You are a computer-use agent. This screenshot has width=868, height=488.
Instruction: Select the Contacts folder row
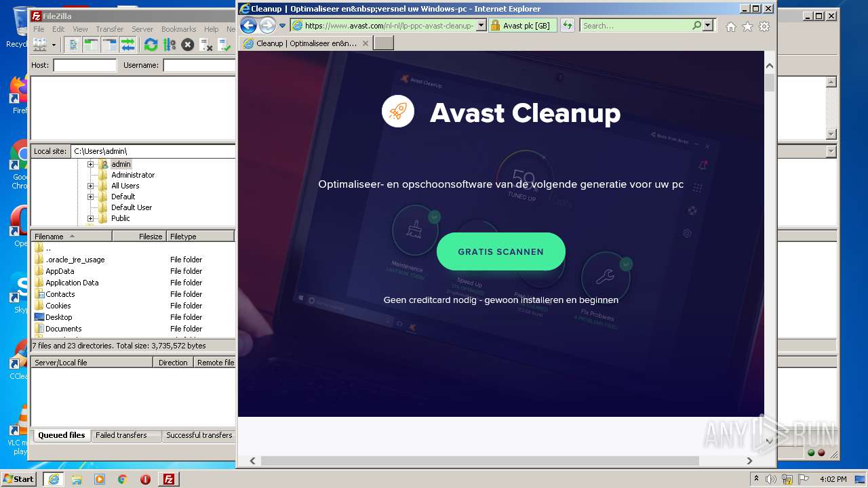[133, 294]
